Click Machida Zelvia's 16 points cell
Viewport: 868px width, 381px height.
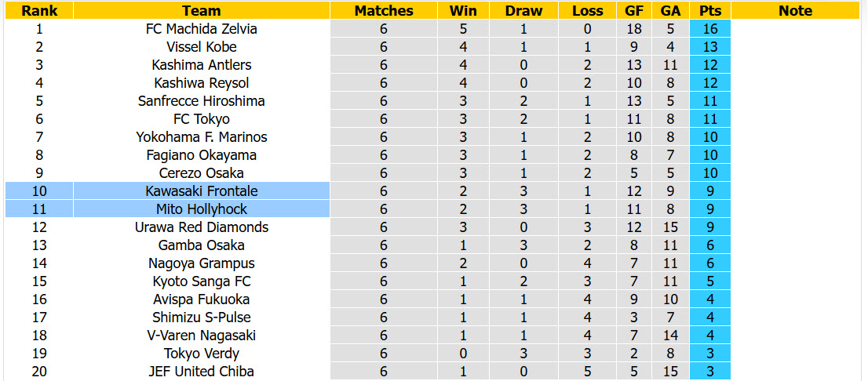[710, 29]
